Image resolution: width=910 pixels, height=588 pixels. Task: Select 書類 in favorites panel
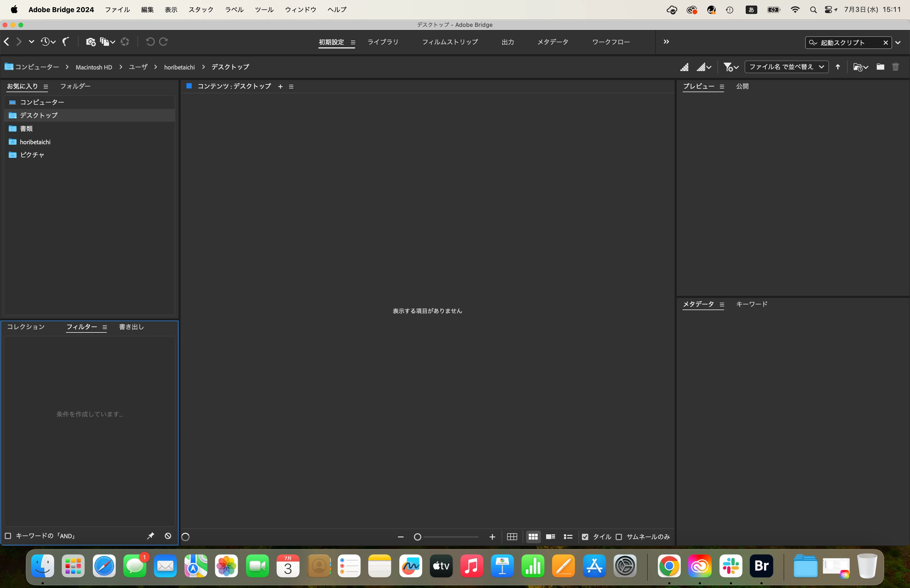click(26, 129)
